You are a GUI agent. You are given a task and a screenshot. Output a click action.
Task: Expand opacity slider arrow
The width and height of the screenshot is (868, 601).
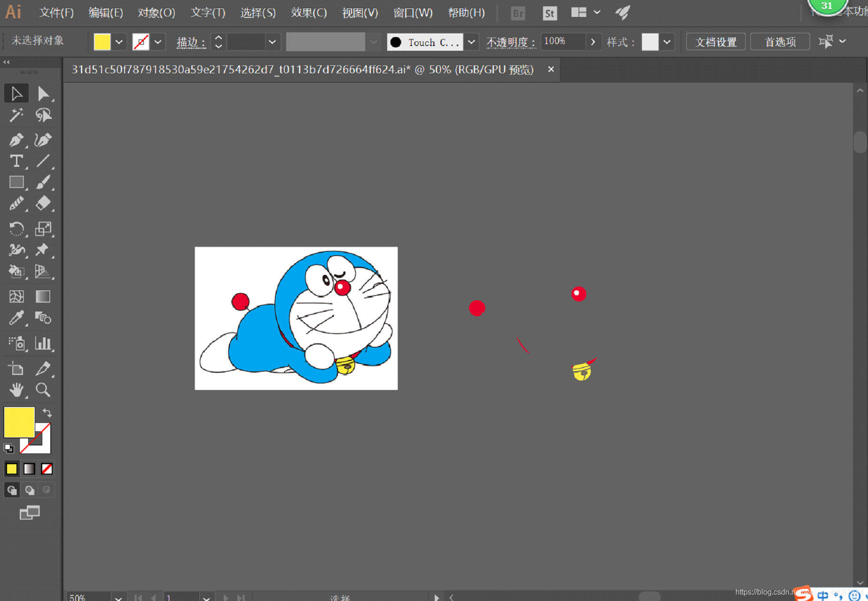[x=593, y=42]
